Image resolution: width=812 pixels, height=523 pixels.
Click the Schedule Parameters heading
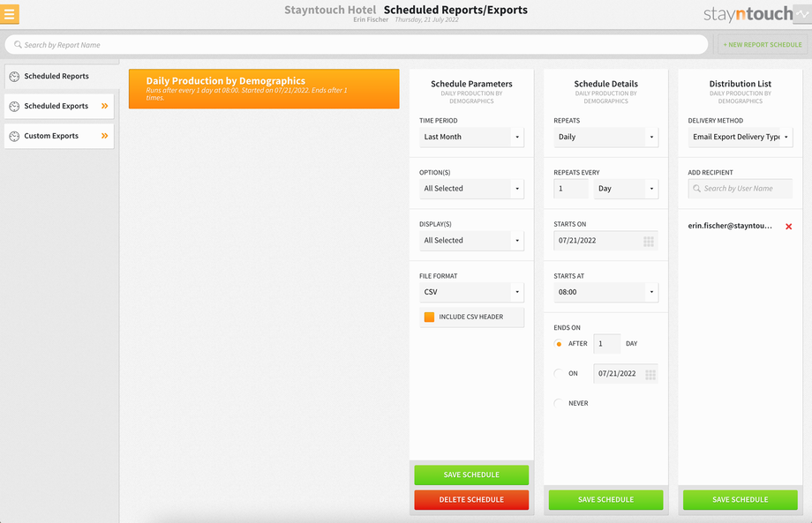click(x=471, y=84)
